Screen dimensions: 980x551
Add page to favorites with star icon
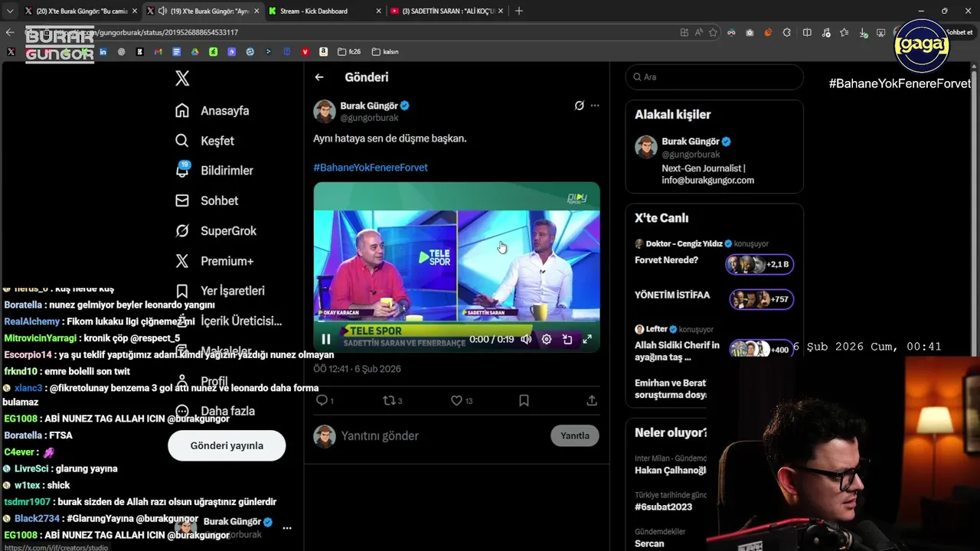point(713,33)
